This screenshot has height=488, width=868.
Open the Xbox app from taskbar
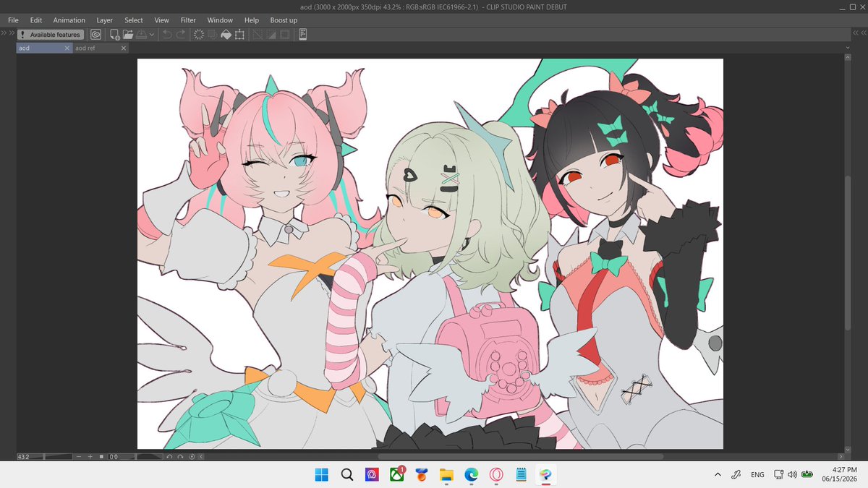396,475
